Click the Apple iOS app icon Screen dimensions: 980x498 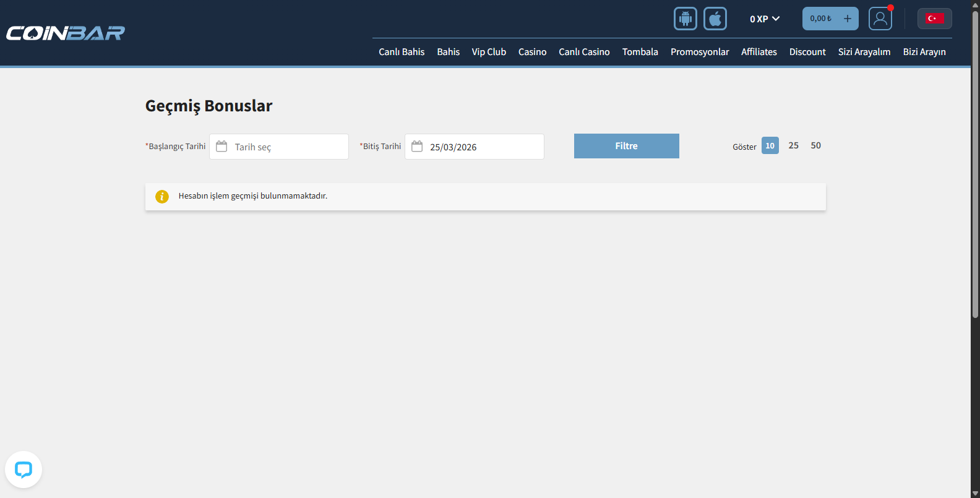coord(715,19)
